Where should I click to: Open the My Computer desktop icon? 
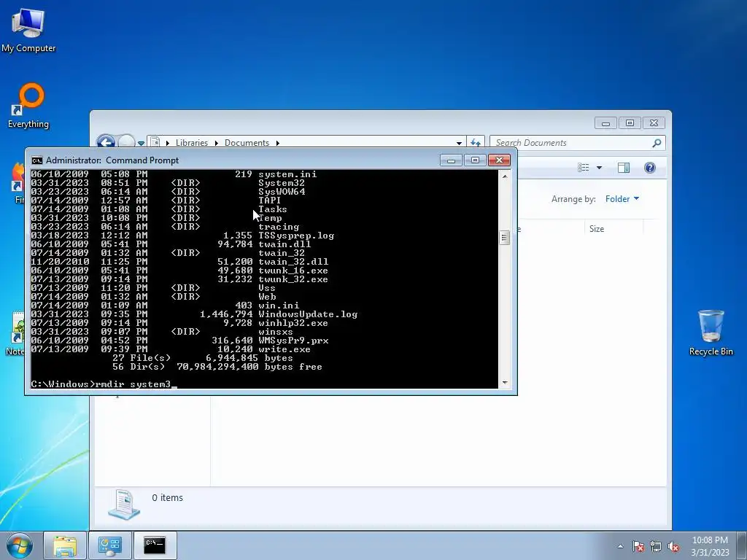coord(28,30)
